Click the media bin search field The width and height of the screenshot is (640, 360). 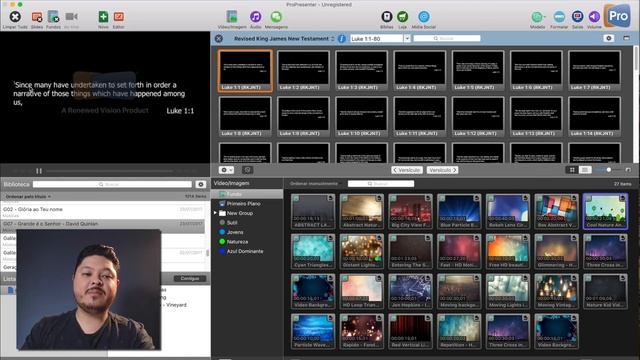point(381,184)
